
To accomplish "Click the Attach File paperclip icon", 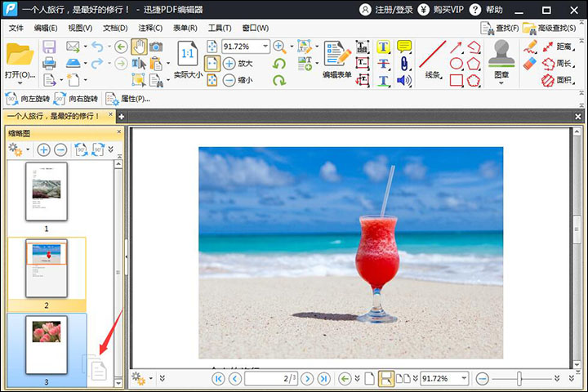I will [403, 63].
